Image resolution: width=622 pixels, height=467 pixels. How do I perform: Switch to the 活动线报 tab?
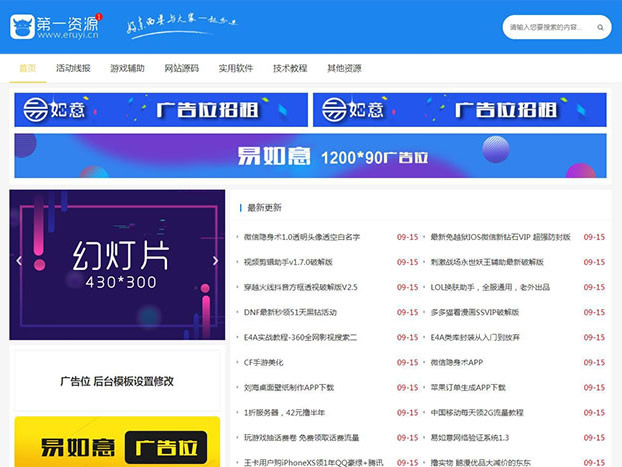pos(73,68)
